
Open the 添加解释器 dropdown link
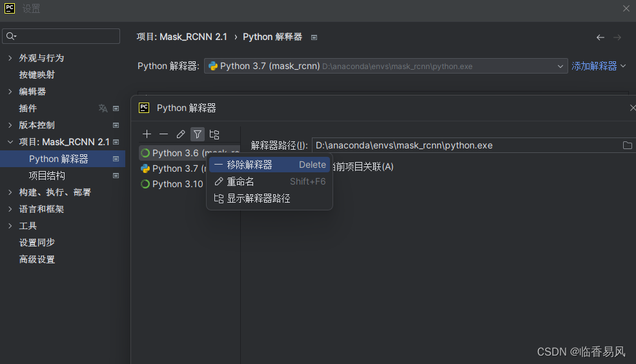coord(599,66)
